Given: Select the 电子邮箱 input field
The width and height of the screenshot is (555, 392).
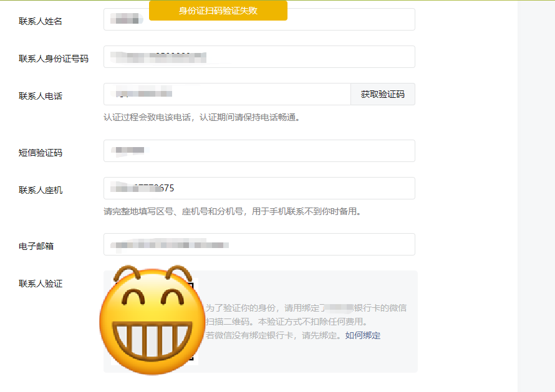Looking at the screenshot, I should (259, 244).
